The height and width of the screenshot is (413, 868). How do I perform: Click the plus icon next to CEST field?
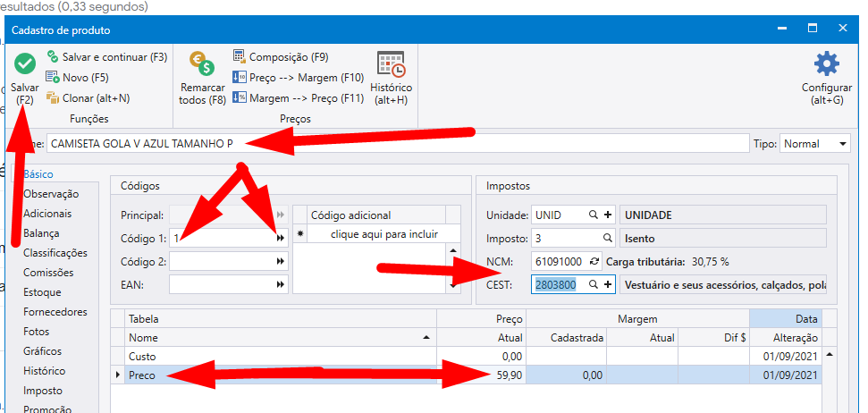[x=609, y=284]
